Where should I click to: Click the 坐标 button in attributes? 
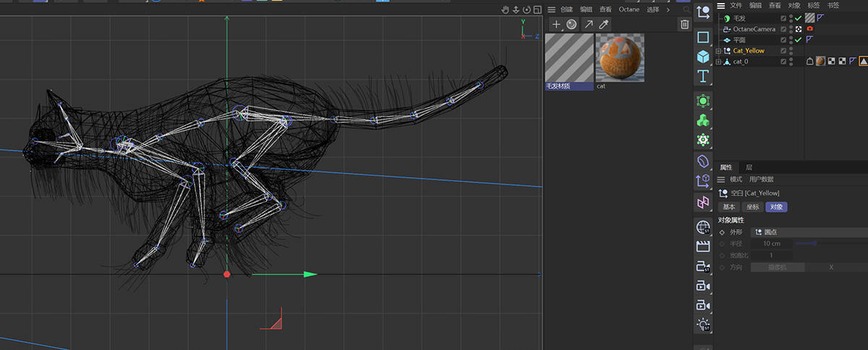[x=752, y=207]
